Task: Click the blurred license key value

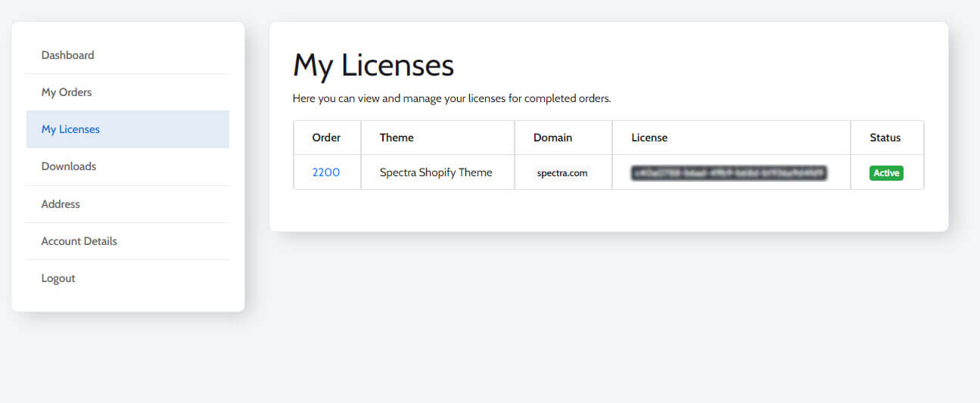Action: [x=729, y=173]
